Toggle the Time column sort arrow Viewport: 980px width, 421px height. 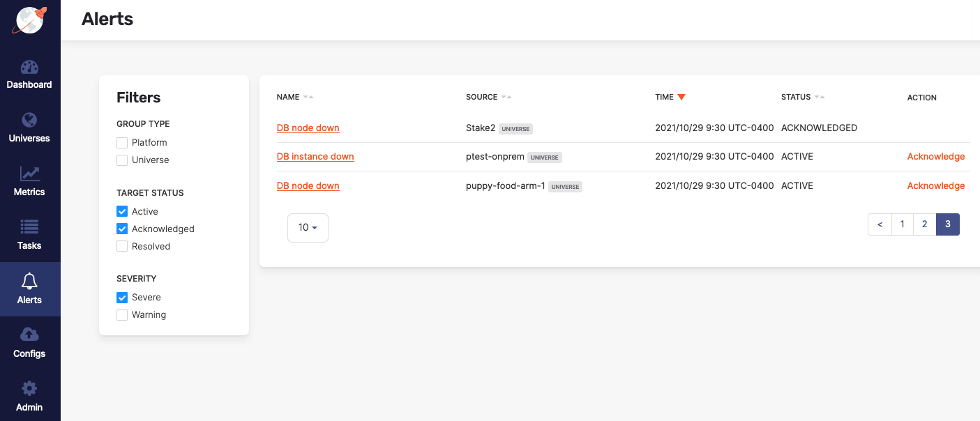pos(681,97)
